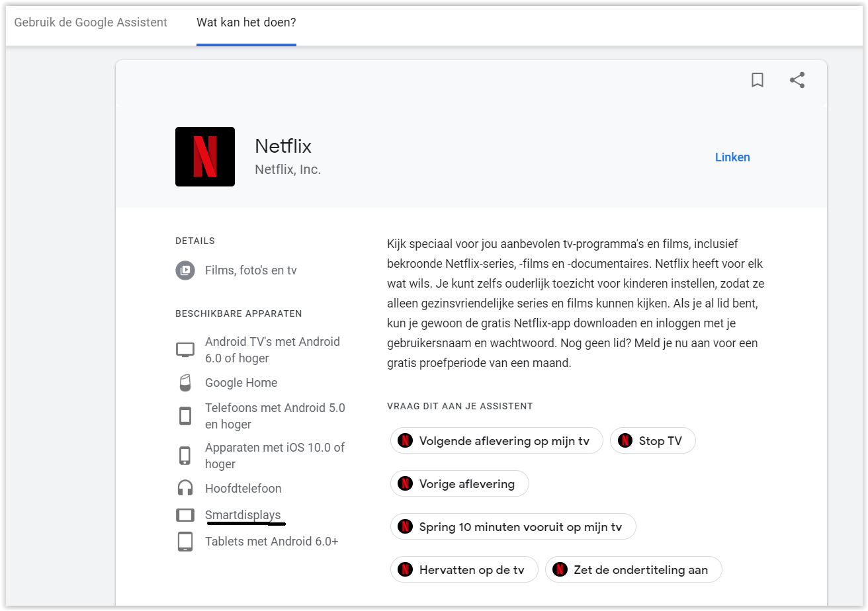Click the Smartdisplays device icon
Viewport: 868px width, 611px height.
(x=185, y=515)
